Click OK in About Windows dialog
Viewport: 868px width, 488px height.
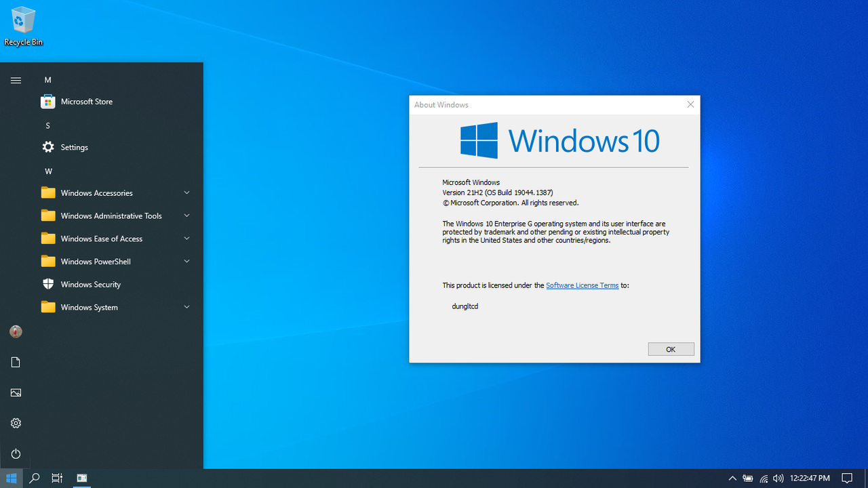click(671, 349)
